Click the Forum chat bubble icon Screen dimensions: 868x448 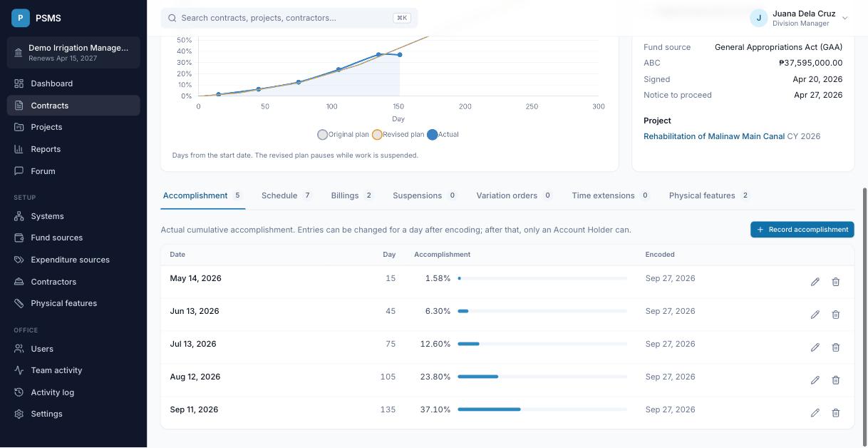click(19, 171)
